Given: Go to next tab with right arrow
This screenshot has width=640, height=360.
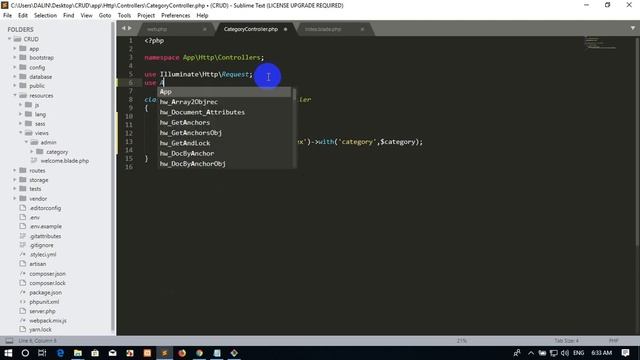Looking at the screenshot, I should (x=130, y=28).
